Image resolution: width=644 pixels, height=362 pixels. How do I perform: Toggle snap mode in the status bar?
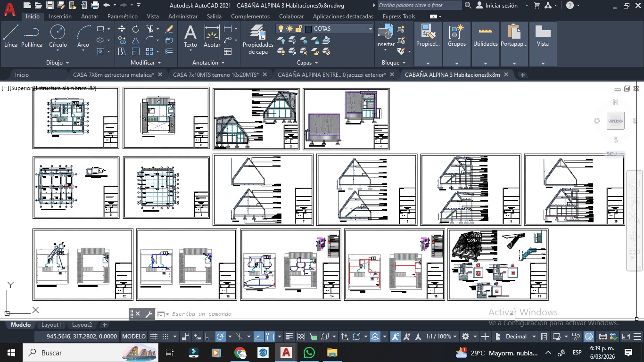tap(165, 337)
